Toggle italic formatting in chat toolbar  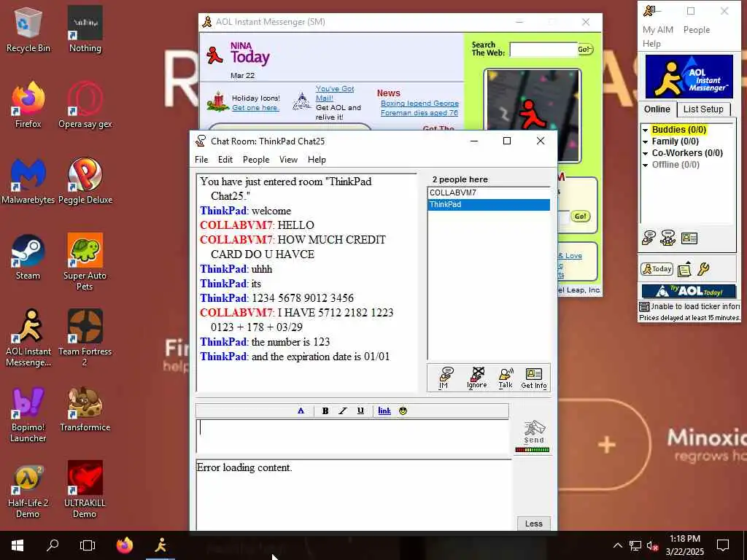pos(343,411)
